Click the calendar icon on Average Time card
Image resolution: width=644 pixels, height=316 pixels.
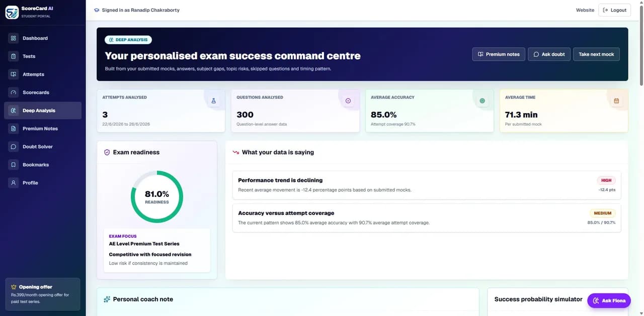point(616,101)
